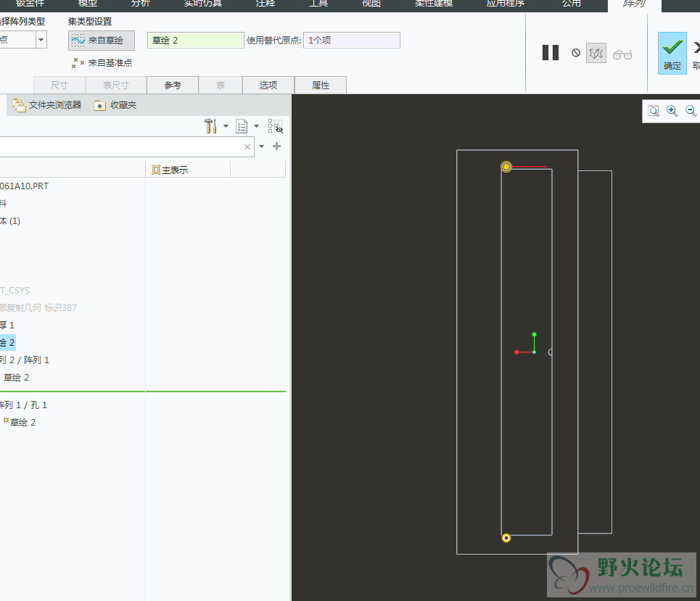The image size is (700, 601).
Task: Open the 模型 ribbon tab
Action: click(x=88, y=4)
